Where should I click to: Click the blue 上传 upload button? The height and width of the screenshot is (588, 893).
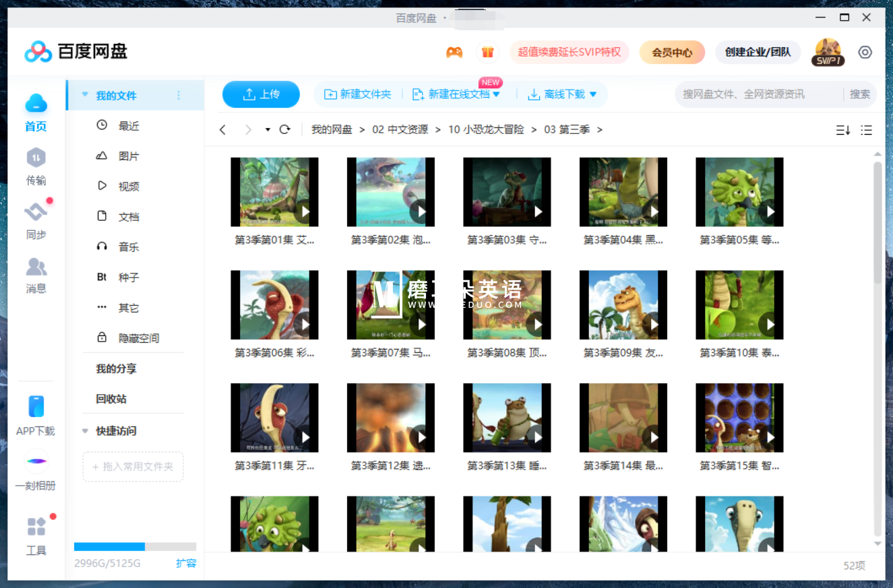click(x=261, y=94)
